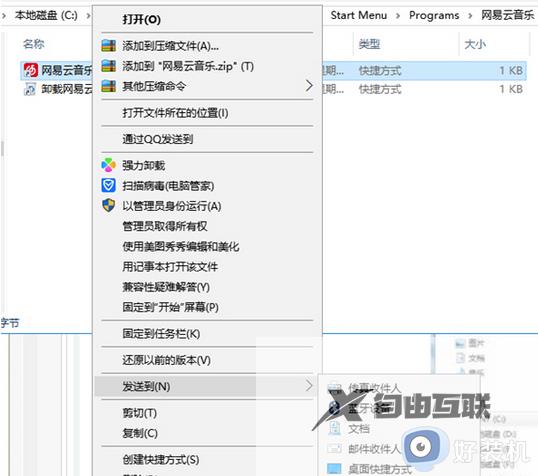Viewport: 538px width, 476px height.
Task: Select 强力卸载 menu entry
Action: coord(144,166)
